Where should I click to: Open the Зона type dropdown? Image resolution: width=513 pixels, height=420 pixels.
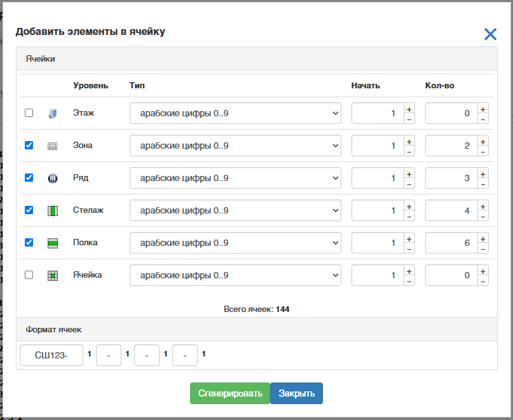coord(235,146)
